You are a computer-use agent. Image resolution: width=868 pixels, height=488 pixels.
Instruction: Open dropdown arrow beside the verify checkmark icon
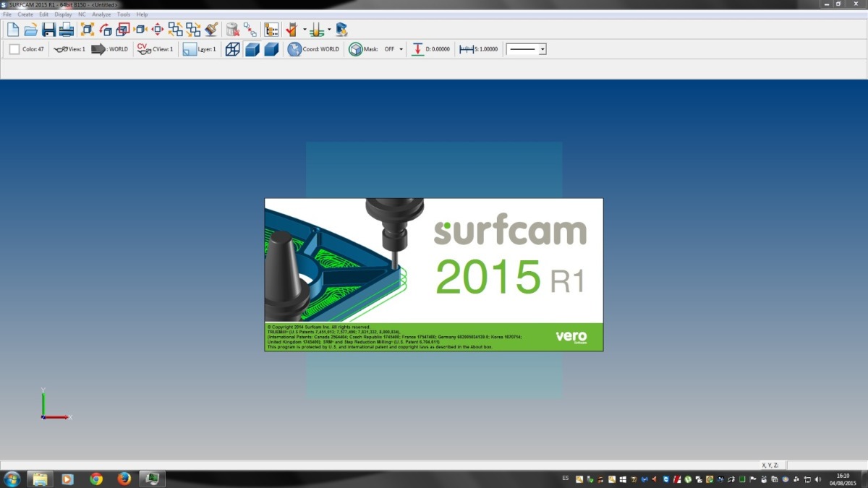pos(305,30)
